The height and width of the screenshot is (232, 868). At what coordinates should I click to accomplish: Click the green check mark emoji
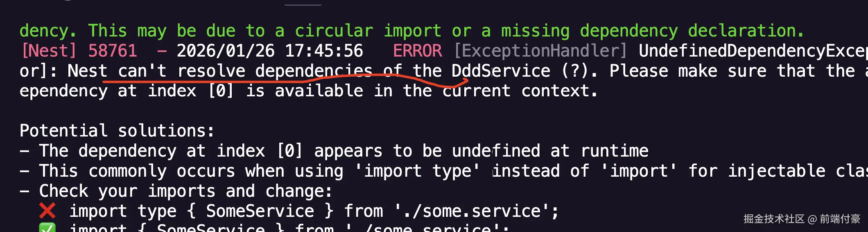[47, 227]
